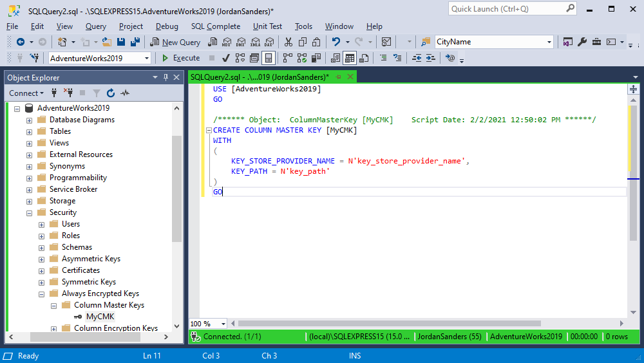The height and width of the screenshot is (363, 644).
Task: Open the Properties wrench icon
Action: [582, 42]
